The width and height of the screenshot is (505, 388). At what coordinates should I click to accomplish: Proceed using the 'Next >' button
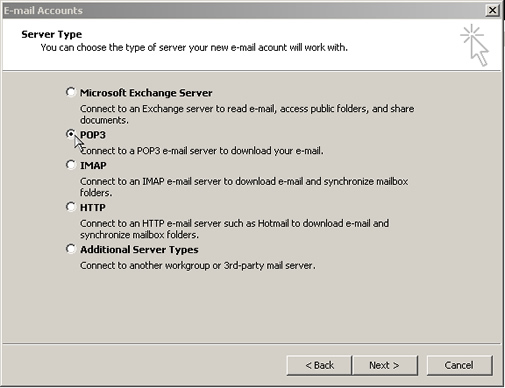pos(384,365)
